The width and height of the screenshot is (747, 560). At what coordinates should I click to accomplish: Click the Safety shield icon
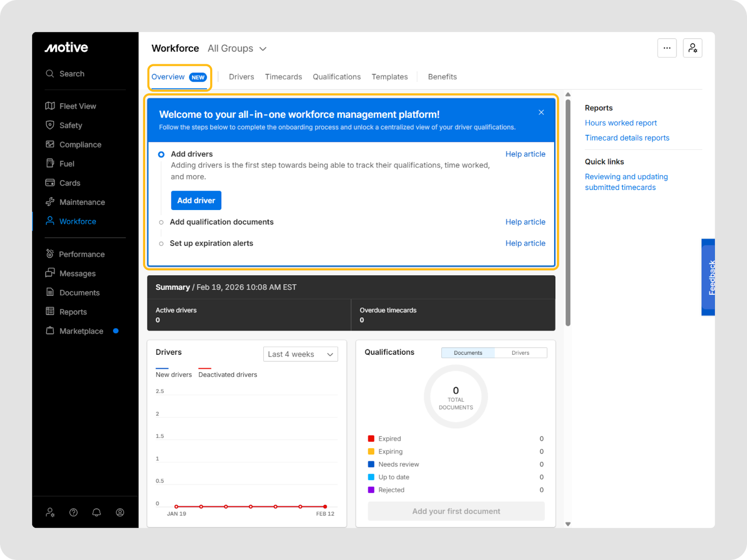(50, 125)
